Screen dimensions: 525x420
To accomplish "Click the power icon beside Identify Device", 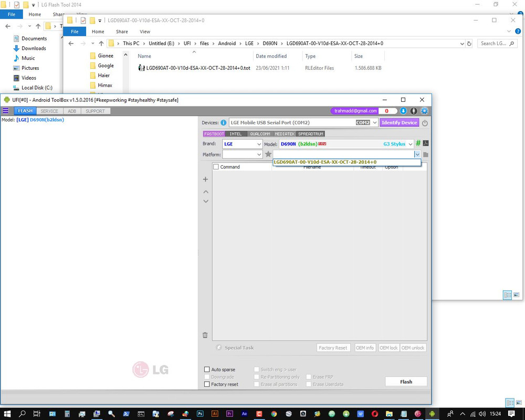I will pyautogui.click(x=425, y=123).
